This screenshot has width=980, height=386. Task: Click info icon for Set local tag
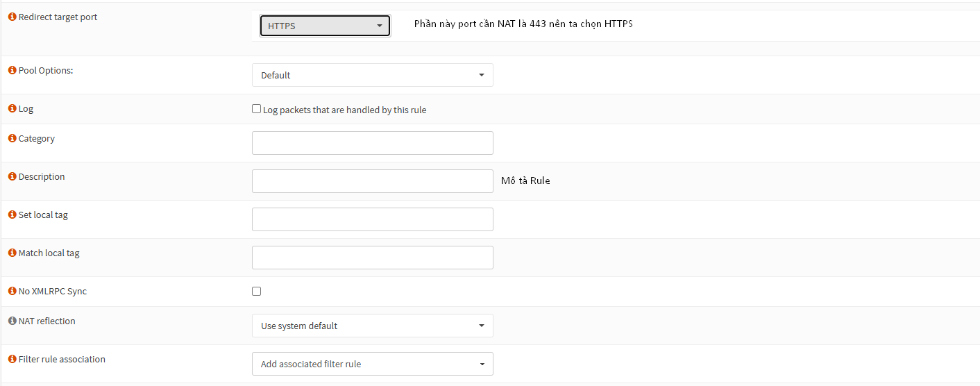pos(12,215)
